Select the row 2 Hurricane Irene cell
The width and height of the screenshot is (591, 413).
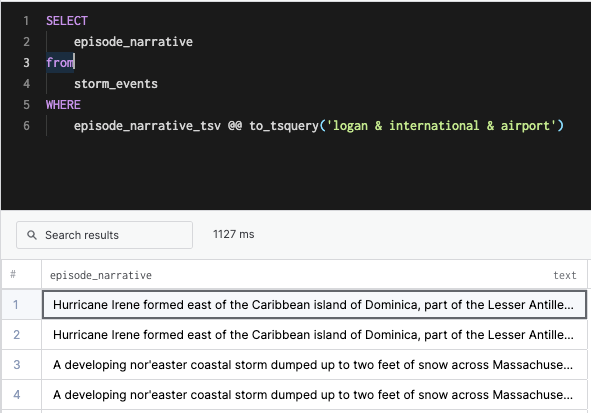pos(314,335)
